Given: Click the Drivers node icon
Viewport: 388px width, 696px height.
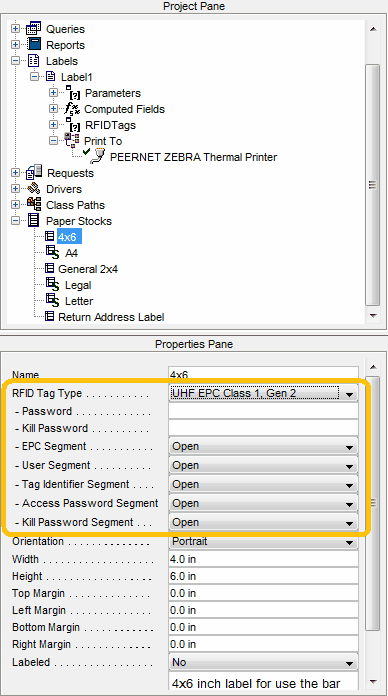Looking at the screenshot, I should tap(34, 189).
